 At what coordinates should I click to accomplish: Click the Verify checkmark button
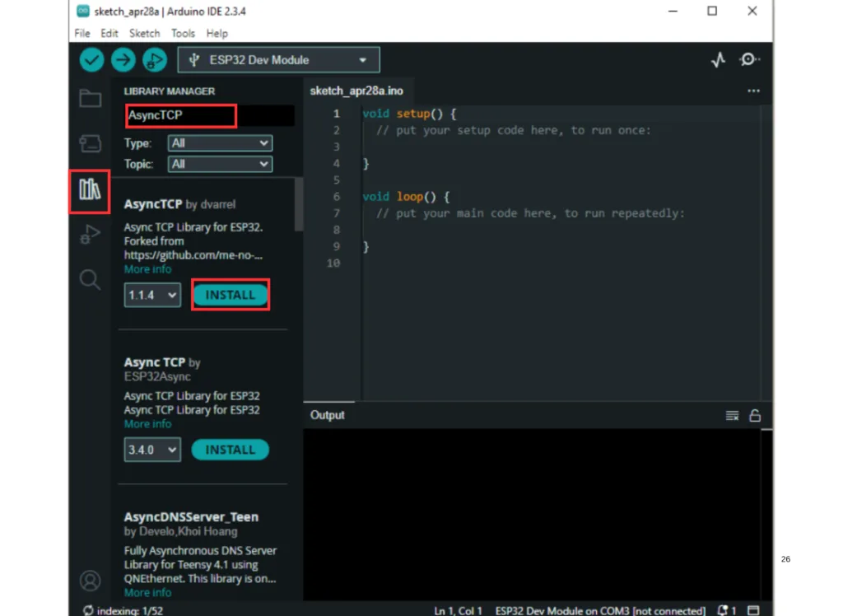pos(91,60)
